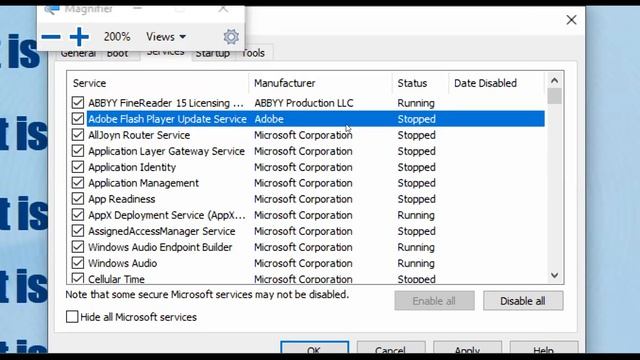Uncheck AssignedAccessManager Service checkbox

point(78,231)
